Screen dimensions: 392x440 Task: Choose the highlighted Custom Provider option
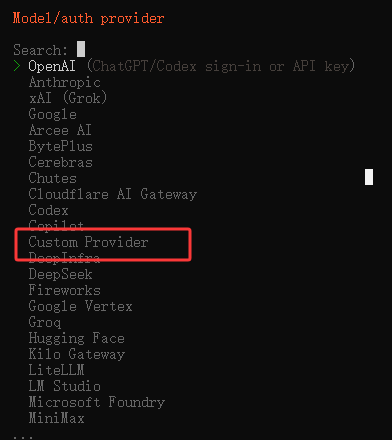[88, 242]
